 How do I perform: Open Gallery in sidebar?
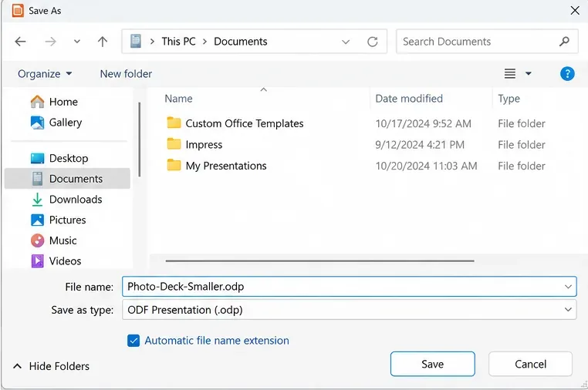click(x=66, y=123)
